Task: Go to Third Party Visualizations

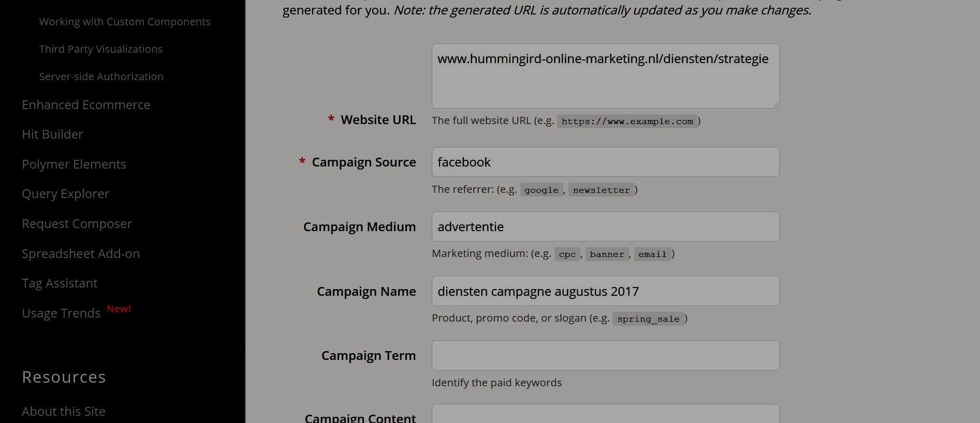Action: pyautogui.click(x=100, y=49)
